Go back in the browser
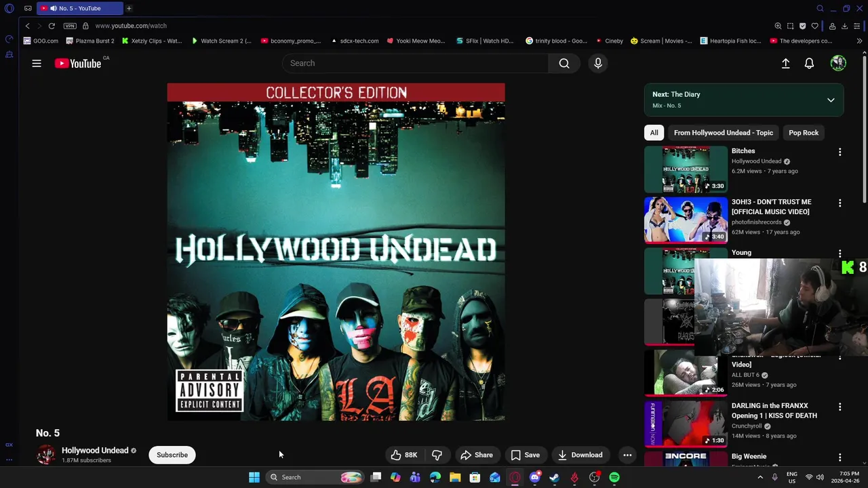 pos(27,26)
